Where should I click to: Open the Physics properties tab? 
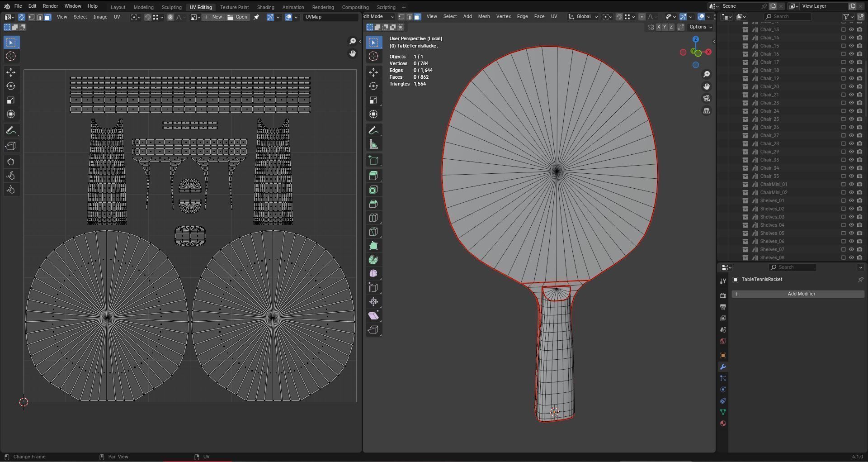[723, 390]
